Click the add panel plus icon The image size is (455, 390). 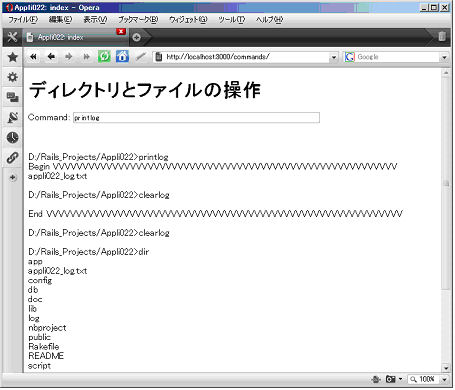(13, 177)
